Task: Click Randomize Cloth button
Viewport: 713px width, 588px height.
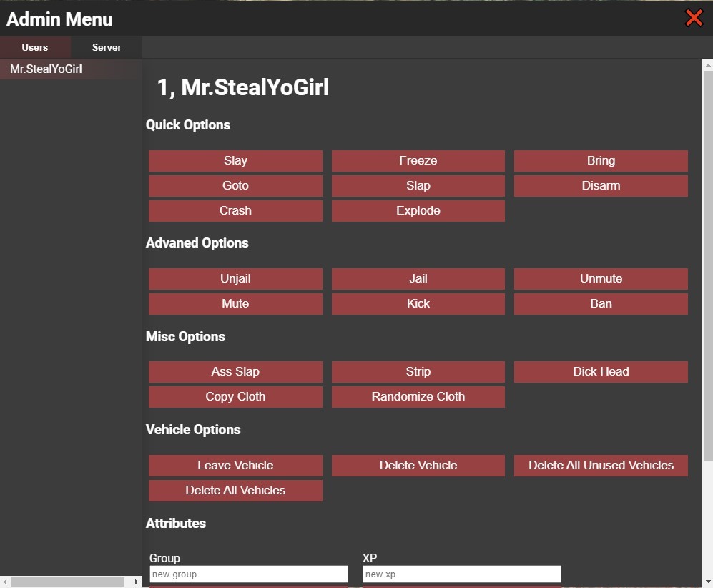Action: click(x=418, y=397)
